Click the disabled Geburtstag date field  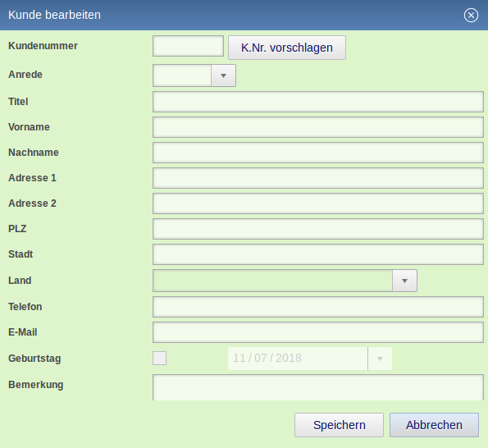(298, 359)
